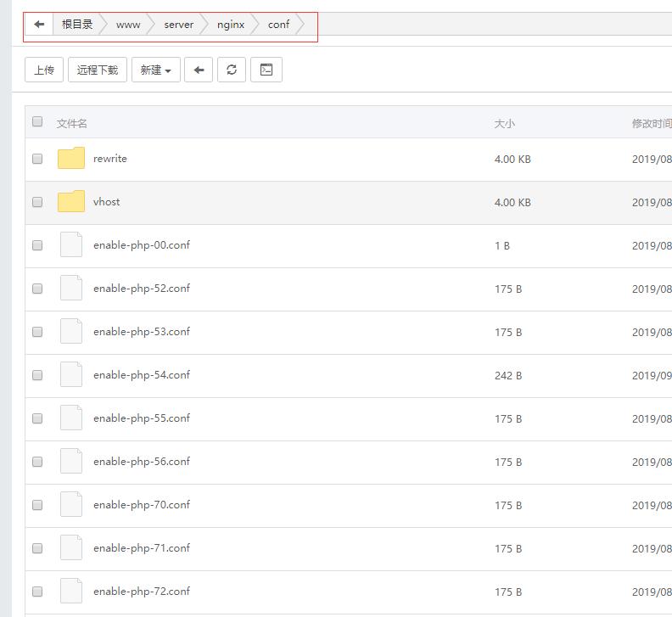Open file enable-php-55.conf
The width and height of the screenshot is (672, 617).
pos(142,418)
